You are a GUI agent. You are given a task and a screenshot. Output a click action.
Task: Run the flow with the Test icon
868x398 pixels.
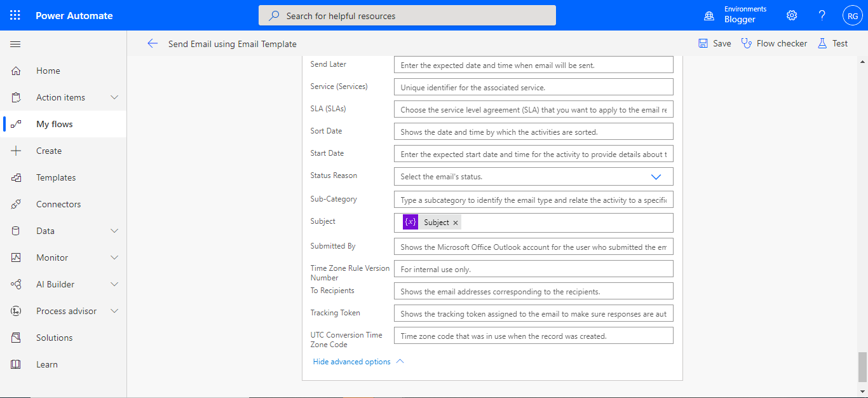pos(832,43)
